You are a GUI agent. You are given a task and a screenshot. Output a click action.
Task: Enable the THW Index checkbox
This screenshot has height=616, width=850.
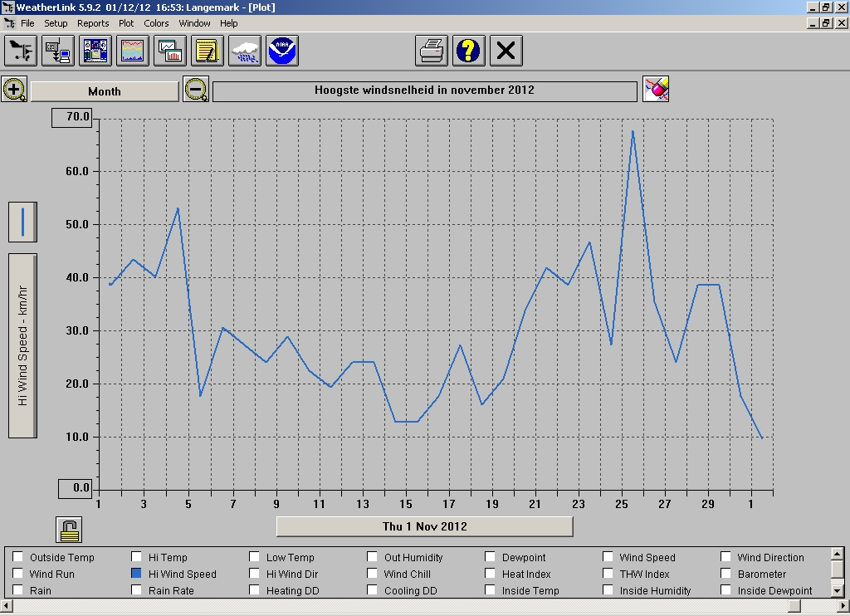[x=608, y=573]
